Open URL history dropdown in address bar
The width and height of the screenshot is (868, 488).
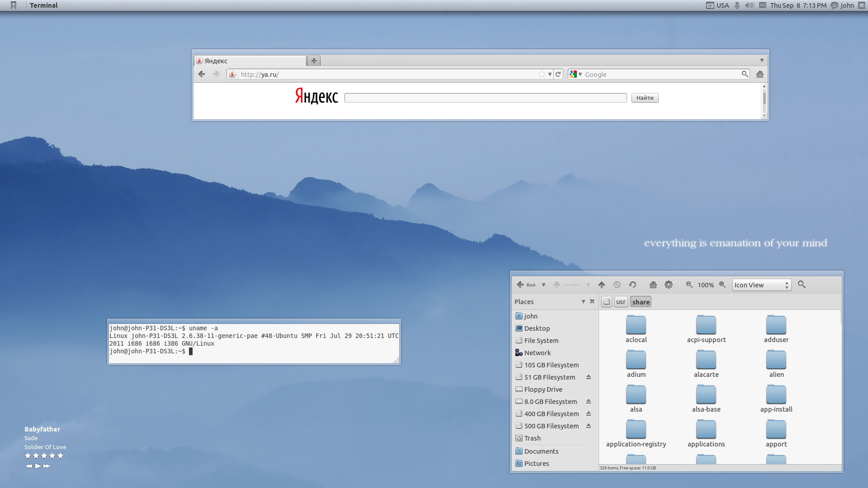point(550,75)
